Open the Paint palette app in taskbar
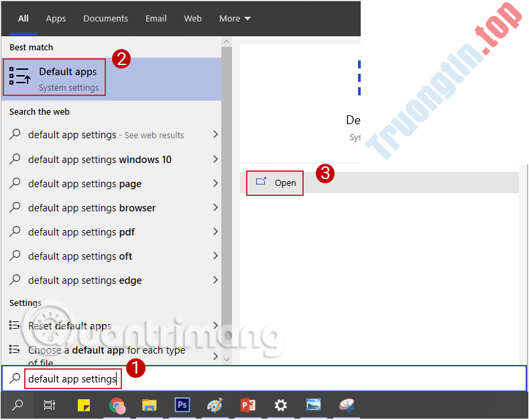 (215, 405)
